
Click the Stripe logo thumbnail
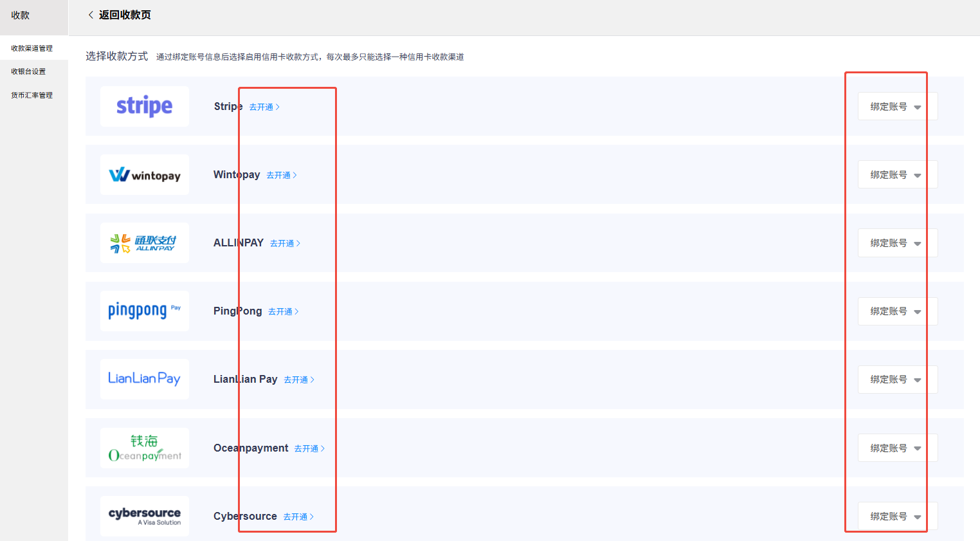(x=145, y=106)
